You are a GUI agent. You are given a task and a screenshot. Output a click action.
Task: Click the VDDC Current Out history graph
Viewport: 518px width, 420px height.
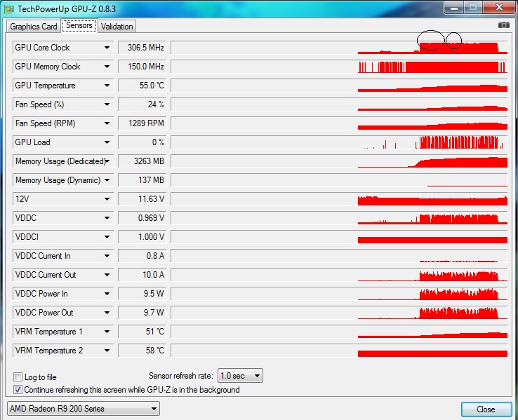tap(339, 275)
